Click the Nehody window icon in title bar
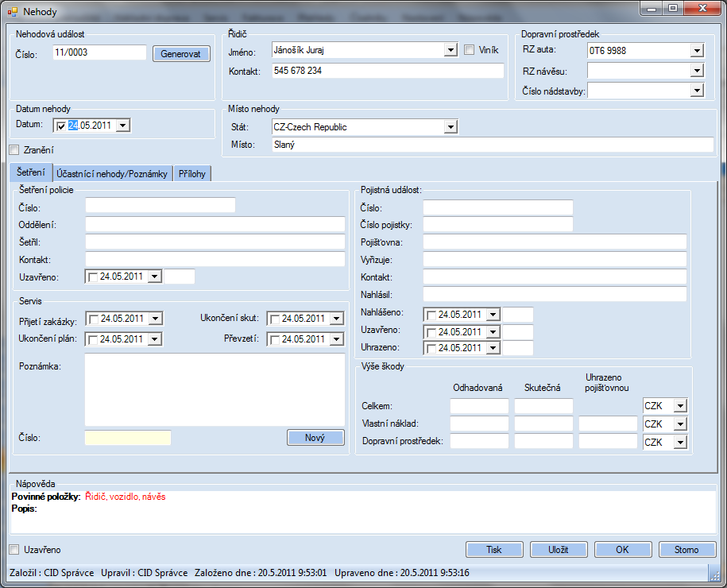Viewport: 727px width, 588px height. [x=13, y=12]
